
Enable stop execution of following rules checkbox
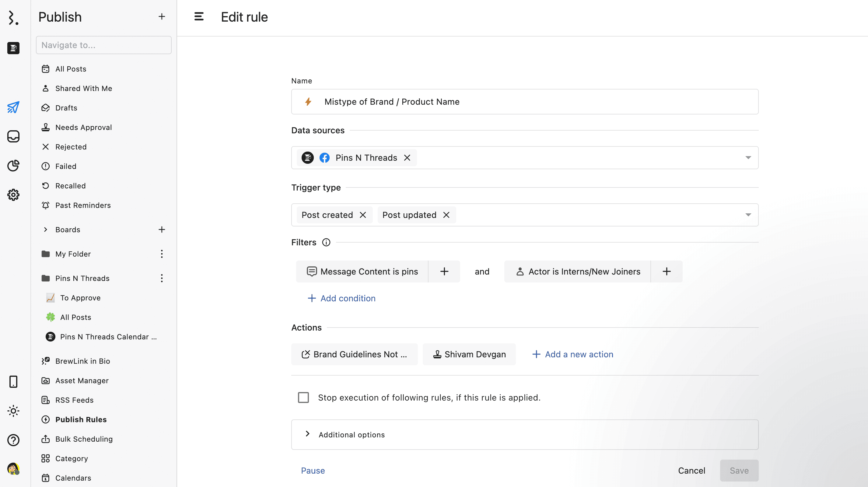click(303, 397)
